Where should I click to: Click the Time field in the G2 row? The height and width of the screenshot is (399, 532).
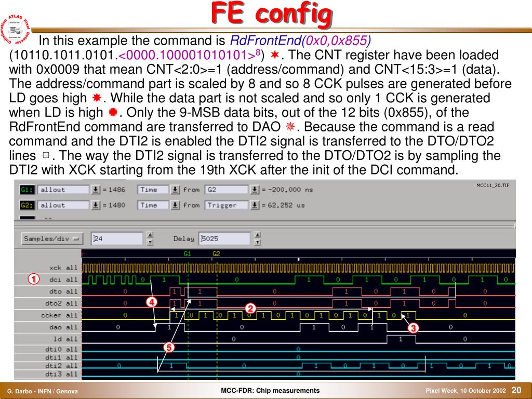[153, 205]
